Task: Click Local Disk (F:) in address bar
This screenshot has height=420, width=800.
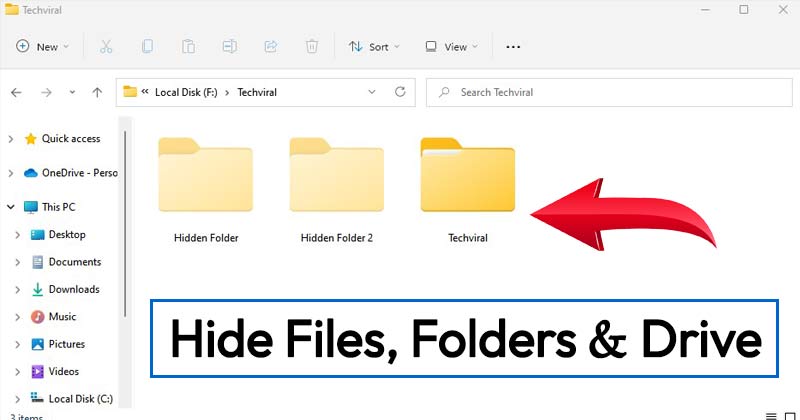Action: tap(186, 92)
